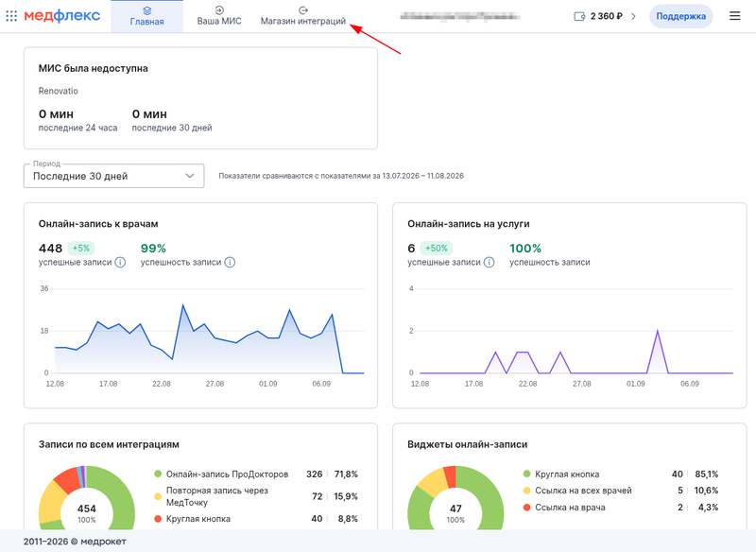Click the Онлайн-запись к врачам heading
Viewport: 756px width, 552px height.
click(x=98, y=224)
